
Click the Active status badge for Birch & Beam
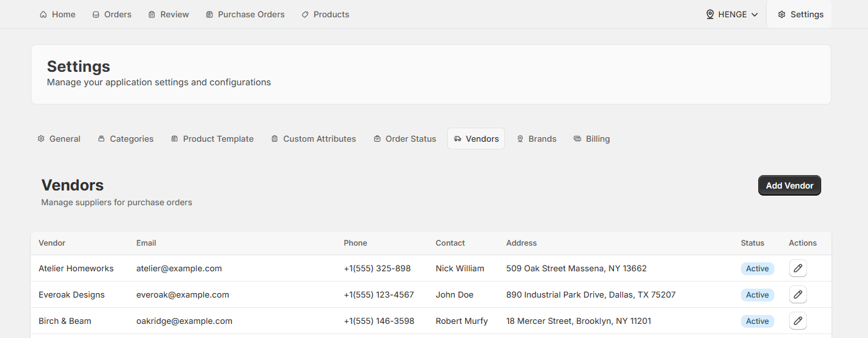(757, 321)
